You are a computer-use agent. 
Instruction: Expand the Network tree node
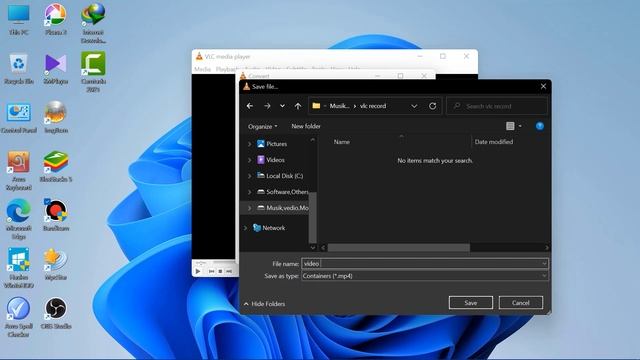(x=245, y=228)
